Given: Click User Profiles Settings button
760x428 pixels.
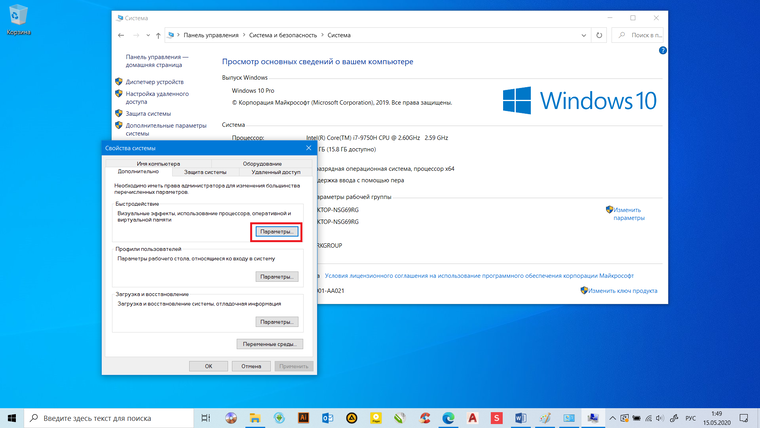Looking at the screenshot, I should pos(277,277).
